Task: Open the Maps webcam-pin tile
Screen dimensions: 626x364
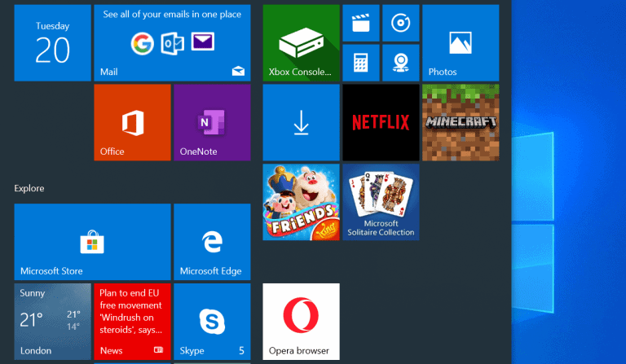Action: click(x=401, y=63)
